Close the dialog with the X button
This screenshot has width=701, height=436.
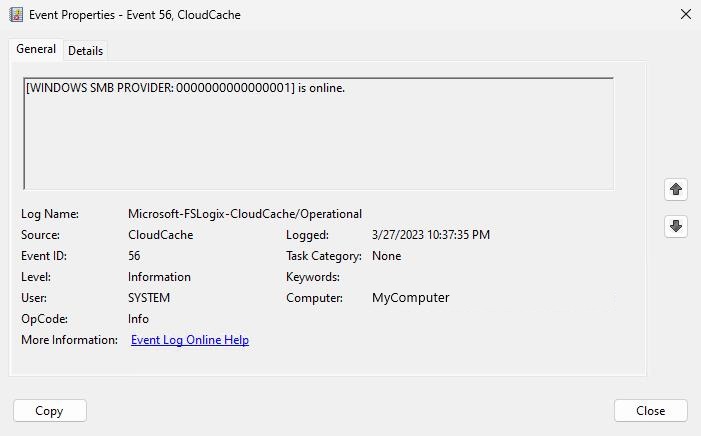pyautogui.click(x=685, y=15)
